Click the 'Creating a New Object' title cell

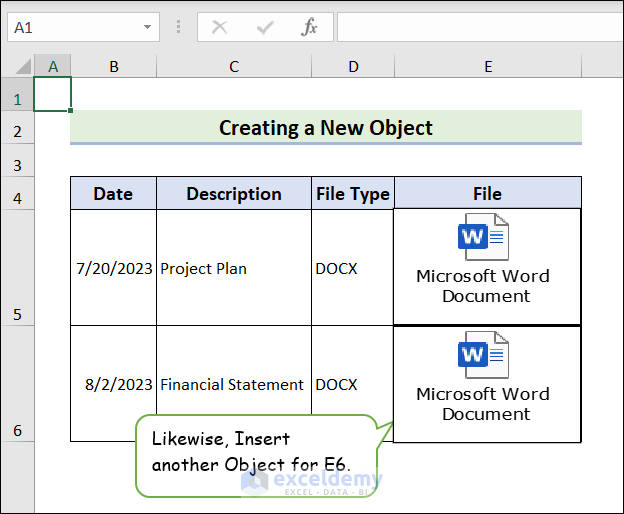tap(326, 128)
